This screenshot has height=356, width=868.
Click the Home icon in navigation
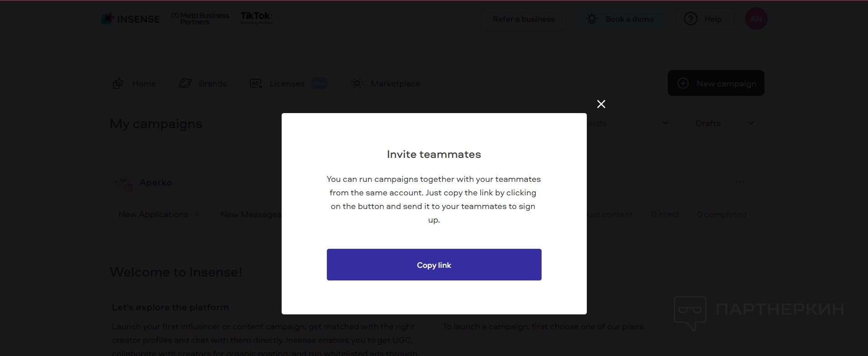tap(118, 84)
